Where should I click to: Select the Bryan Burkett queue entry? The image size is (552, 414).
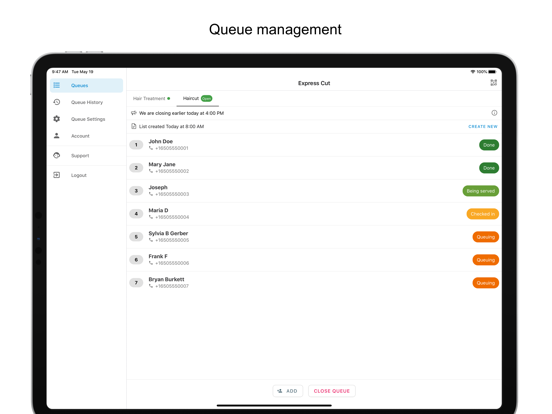click(x=314, y=283)
